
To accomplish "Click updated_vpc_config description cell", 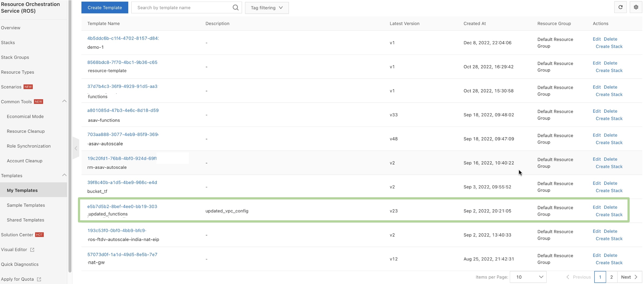I will 227,211.
